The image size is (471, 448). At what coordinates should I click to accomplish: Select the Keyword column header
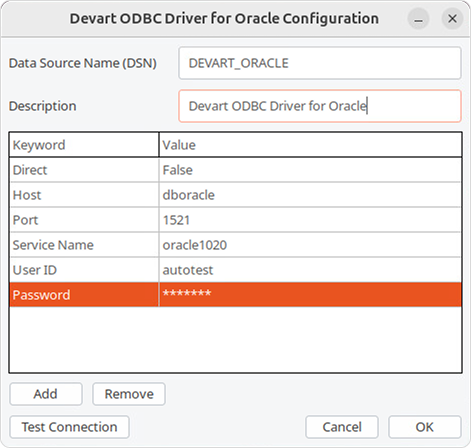[84, 145]
